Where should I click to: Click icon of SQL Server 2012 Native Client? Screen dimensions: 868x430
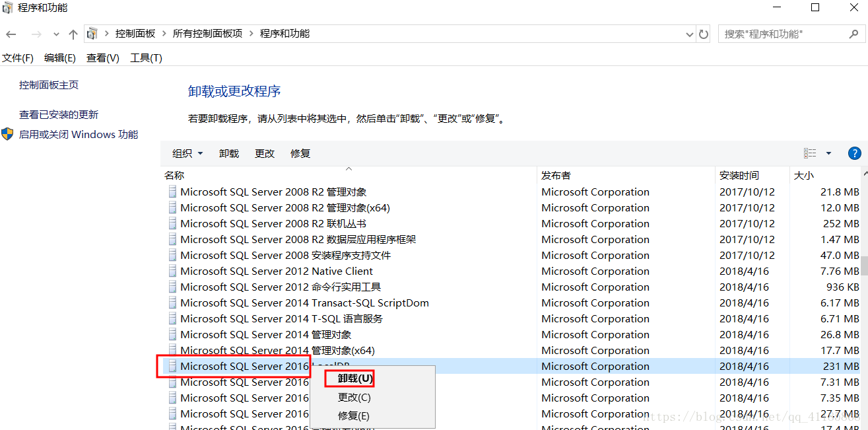click(173, 271)
